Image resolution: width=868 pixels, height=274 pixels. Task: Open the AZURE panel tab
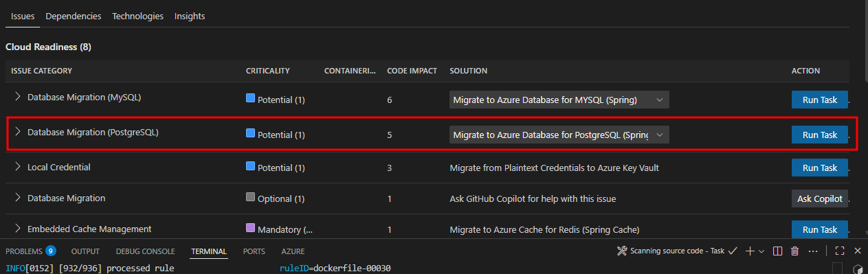[x=293, y=251]
